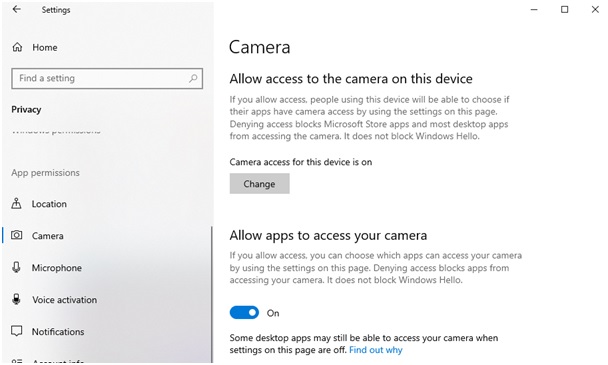The image size is (608, 365).
Task: Click the search magnifier icon
Action: click(193, 78)
